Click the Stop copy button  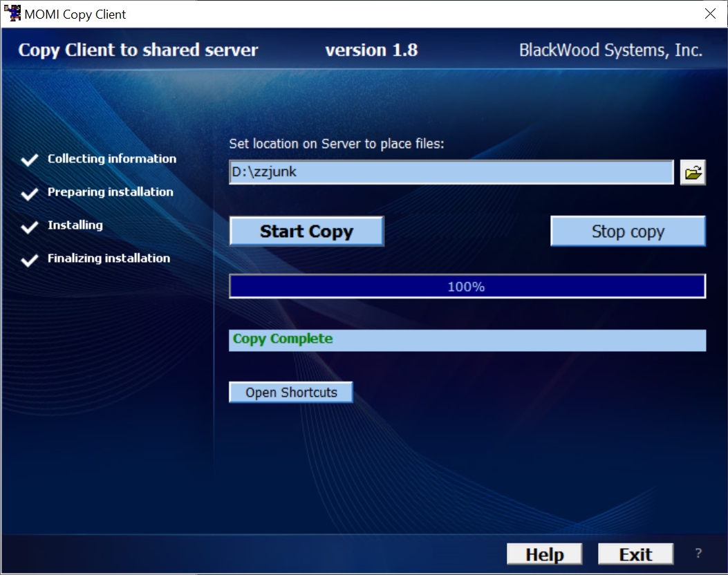point(628,231)
